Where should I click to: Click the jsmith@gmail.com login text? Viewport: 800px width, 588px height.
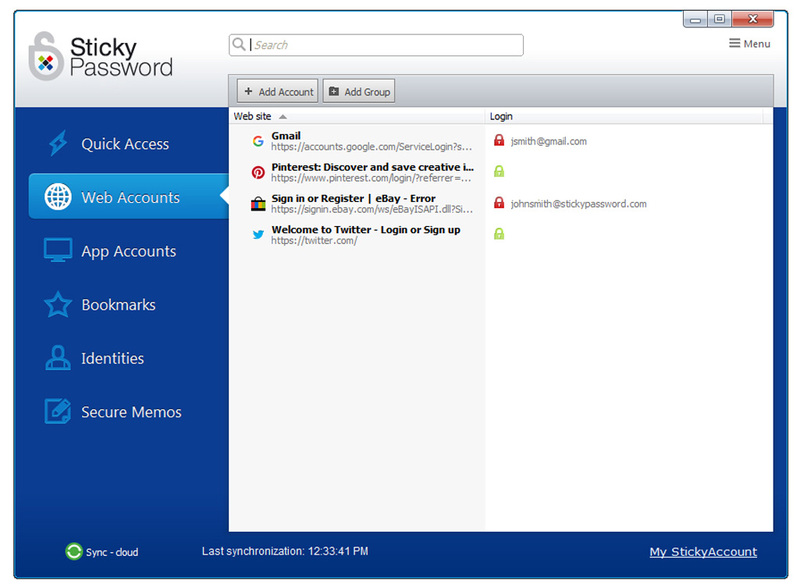[x=548, y=141]
